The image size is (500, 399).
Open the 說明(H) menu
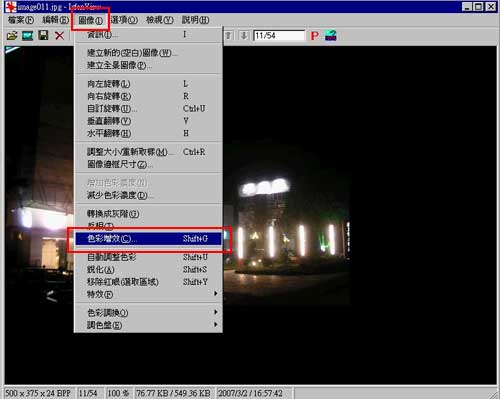pos(196,20)
